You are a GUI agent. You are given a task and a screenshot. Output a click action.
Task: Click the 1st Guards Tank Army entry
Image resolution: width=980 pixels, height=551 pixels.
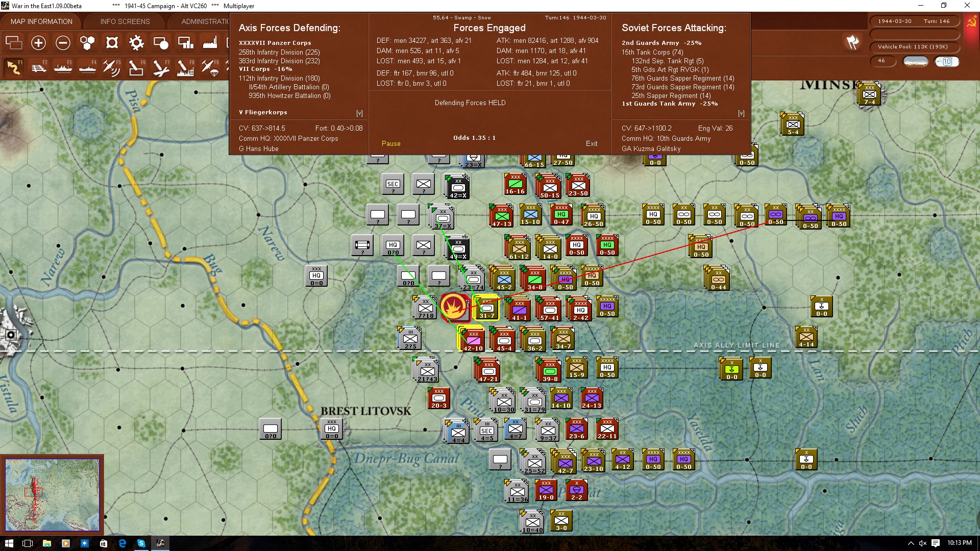pyautogui.click(x=670, y=104)
